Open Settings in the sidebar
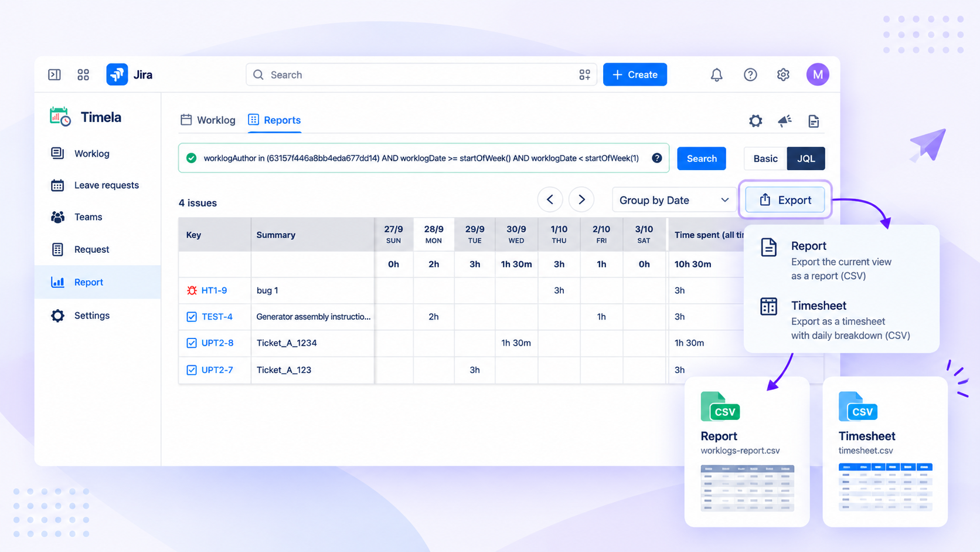This screenshot has width=980, height=552. (97, 316)
